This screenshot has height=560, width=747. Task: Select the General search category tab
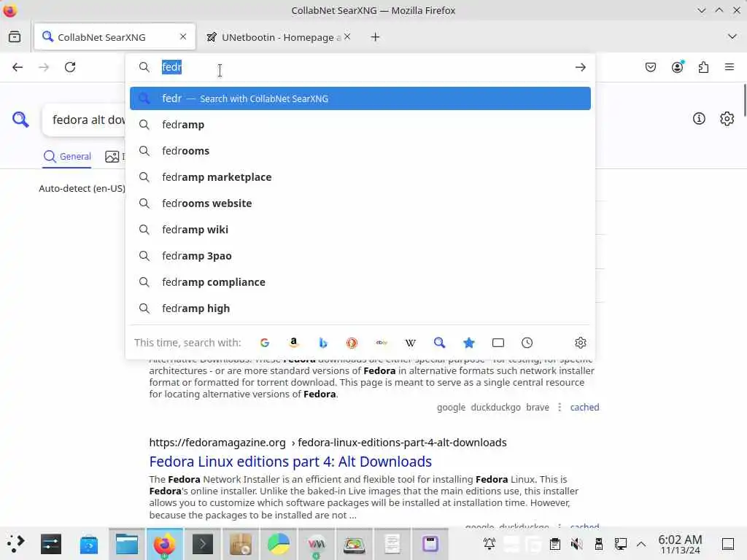(67, 157)
